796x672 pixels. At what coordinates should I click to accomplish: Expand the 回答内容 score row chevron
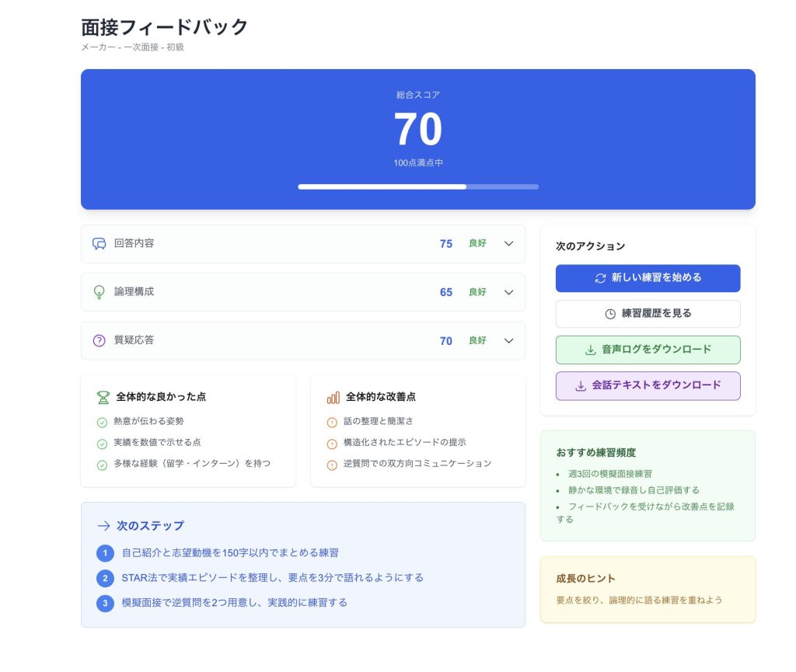click(509, 244)
